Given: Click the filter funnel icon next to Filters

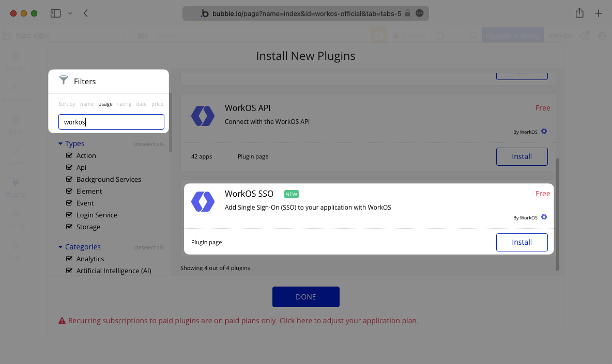Looking at the screenshot, I should tap(64, 80).
